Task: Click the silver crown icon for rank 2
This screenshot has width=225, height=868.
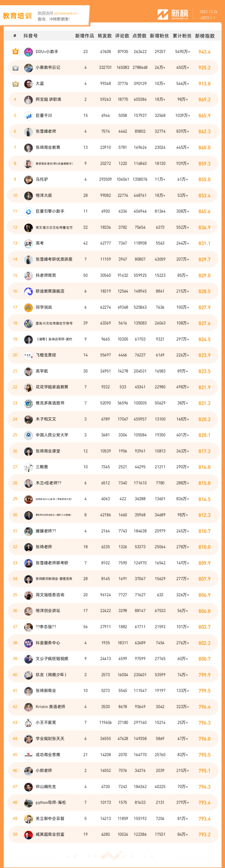Action: click(15, 68)
